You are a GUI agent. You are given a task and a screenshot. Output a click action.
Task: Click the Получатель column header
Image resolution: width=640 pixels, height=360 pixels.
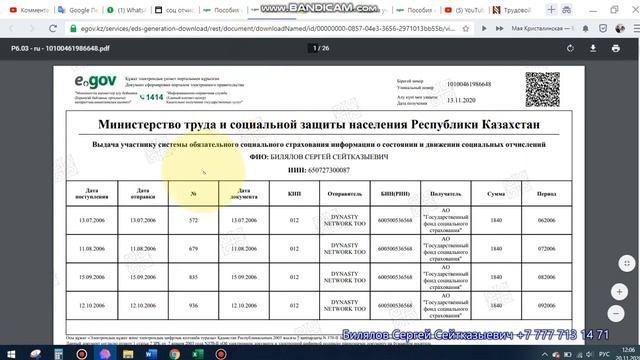(x=446, y=194)
